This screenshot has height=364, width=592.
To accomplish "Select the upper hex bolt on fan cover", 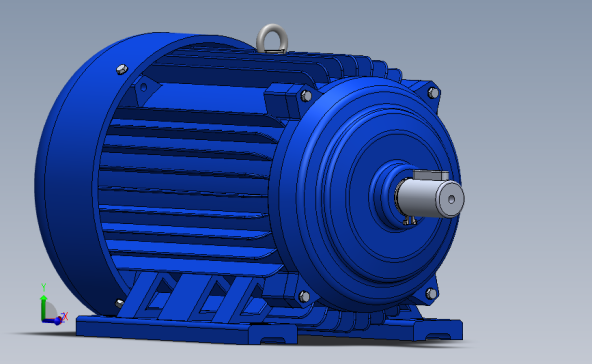I will pos(122,69).
